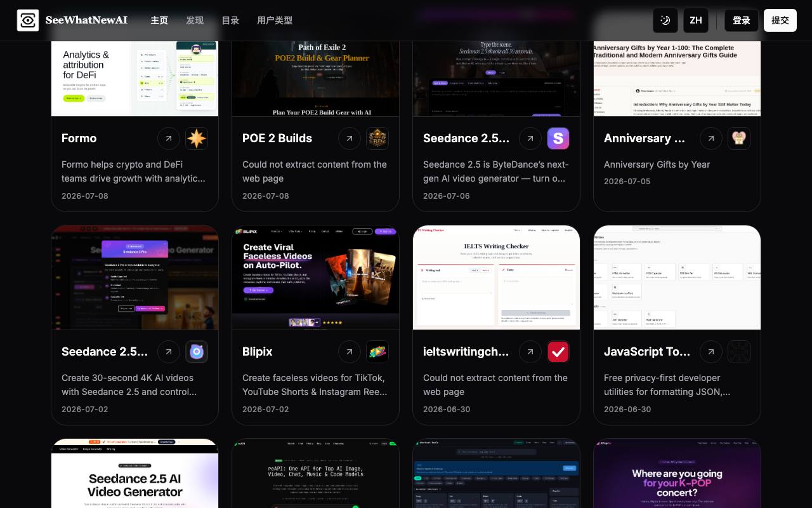
Task: Click the 登录 login button
Action: tap(742, 20)
